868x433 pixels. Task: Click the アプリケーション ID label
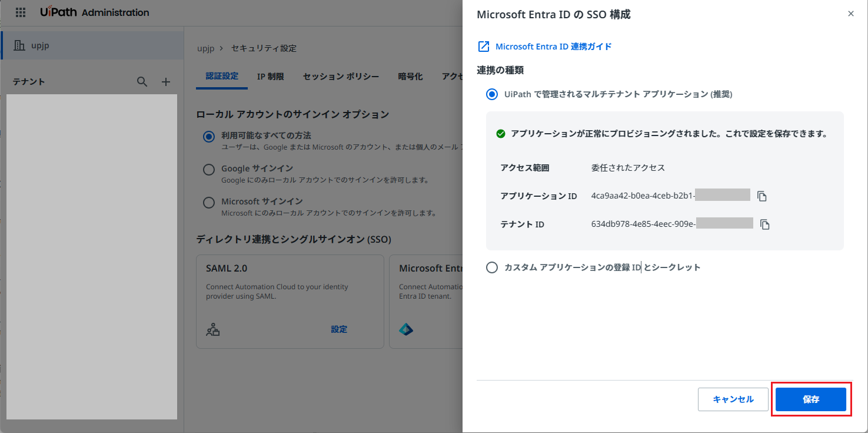[x=538, y=196]
